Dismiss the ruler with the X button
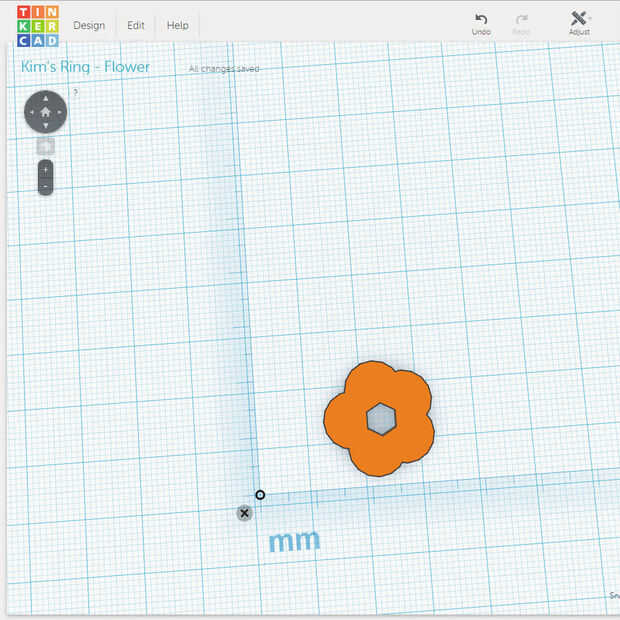620x620 pixels. pyautogui.click(x=244, y=513)
